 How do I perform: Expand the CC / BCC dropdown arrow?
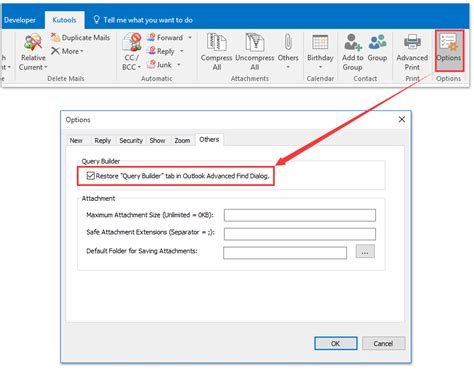[x=139, y=67]
